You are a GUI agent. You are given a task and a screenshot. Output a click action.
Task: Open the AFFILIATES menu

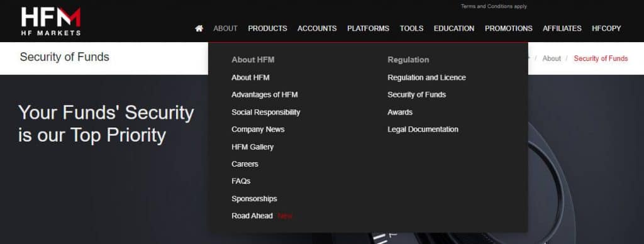(562, 28)
